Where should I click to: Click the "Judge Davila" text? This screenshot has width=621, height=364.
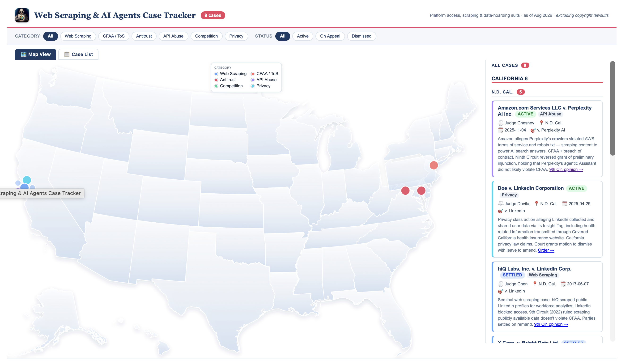pyautogui.click(x=517, y=204)
